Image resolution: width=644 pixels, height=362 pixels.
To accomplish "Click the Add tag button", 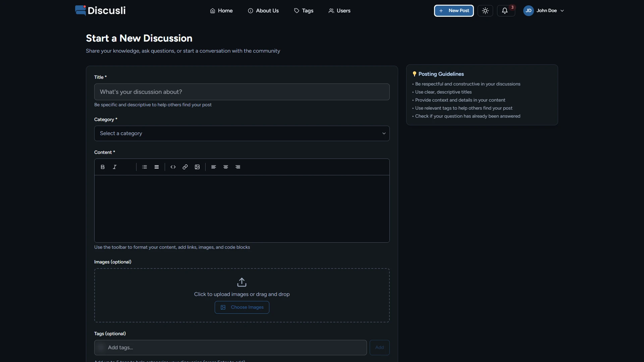I will click(379, 348).
